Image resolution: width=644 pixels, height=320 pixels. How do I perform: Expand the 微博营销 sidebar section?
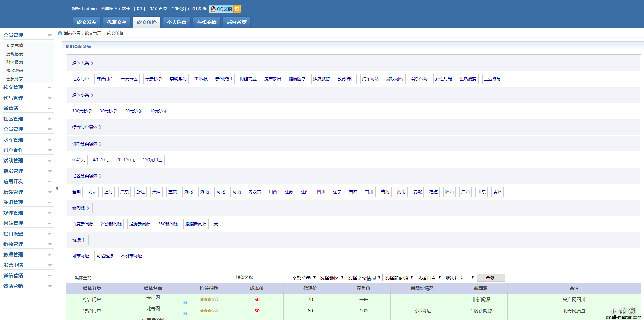pyautogui.click(x=28, y=286)
